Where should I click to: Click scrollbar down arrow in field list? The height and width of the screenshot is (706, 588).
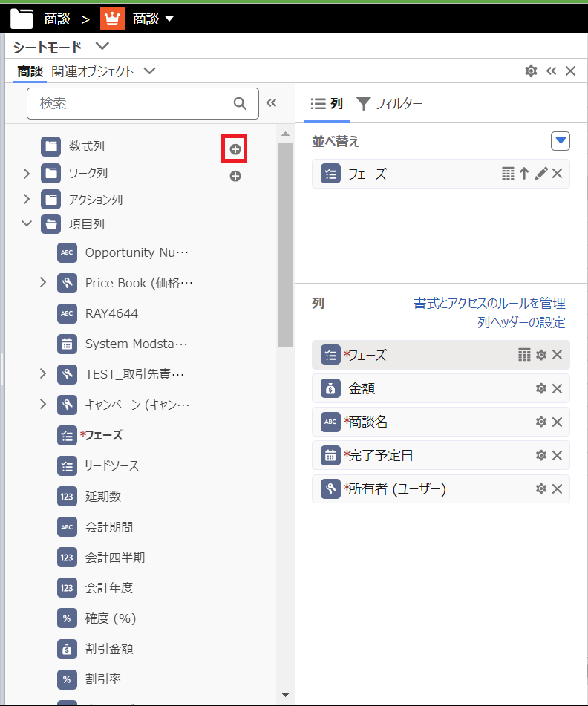click(285, 695)
